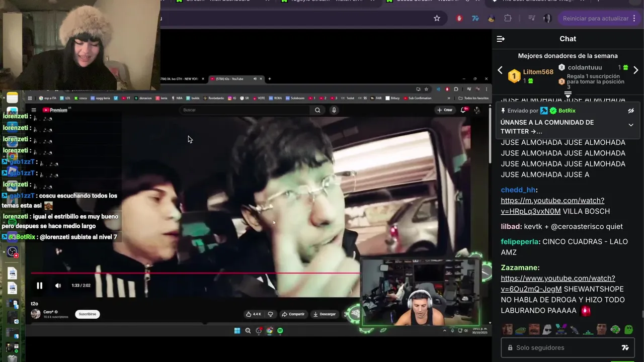Select the first emote in the emote row
Screen dimensions: 644x362
tap(507, 329)
